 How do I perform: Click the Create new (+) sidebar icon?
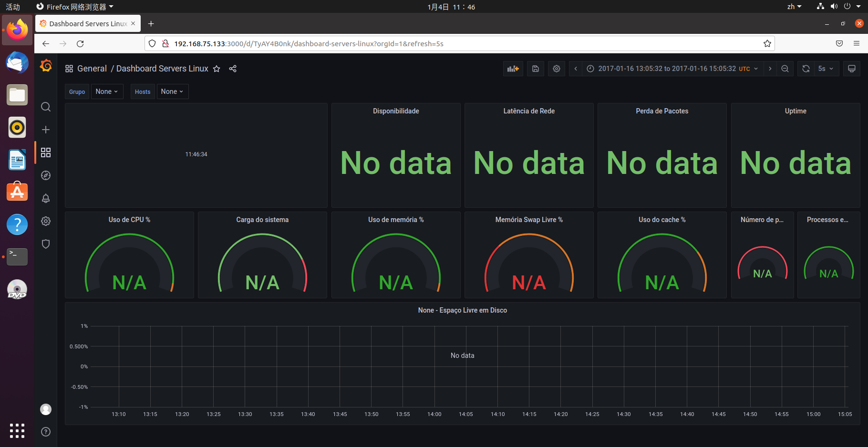click(x=46, y=129)
